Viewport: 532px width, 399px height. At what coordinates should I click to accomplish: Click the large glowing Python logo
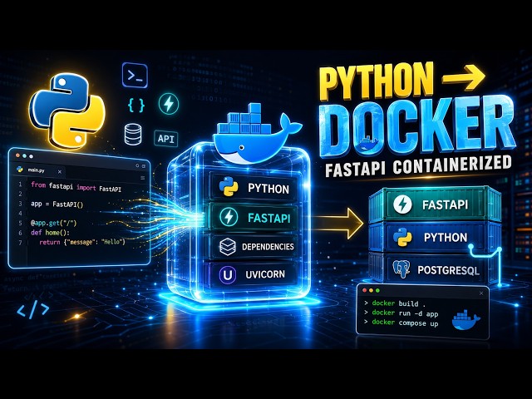tap(67, 111)
